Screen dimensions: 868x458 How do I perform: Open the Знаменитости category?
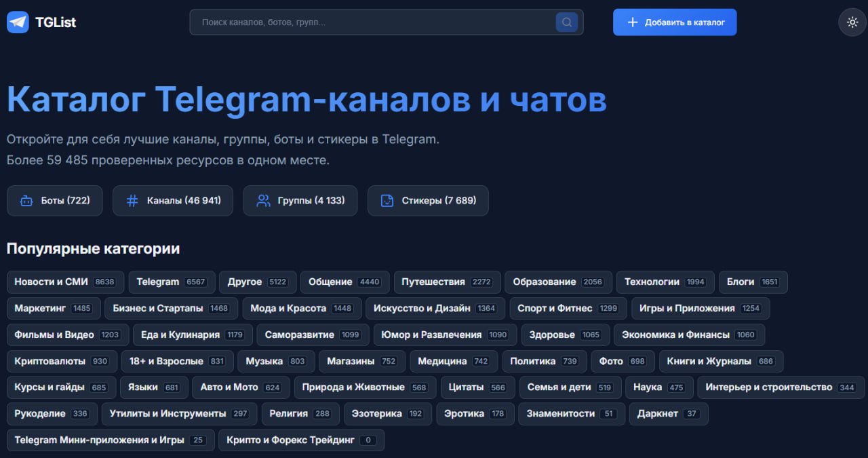coord(572,414)
